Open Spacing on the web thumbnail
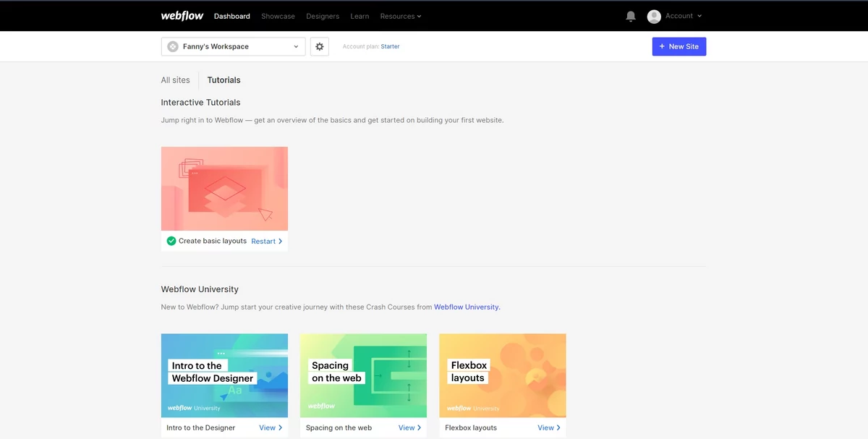The height and width of the screenshot is (439, 868). click(363, 375)
